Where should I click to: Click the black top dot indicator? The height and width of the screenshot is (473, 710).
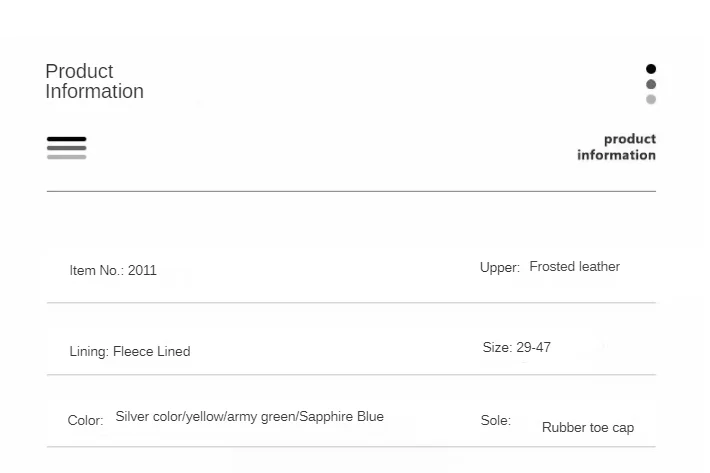click(651, 69)
